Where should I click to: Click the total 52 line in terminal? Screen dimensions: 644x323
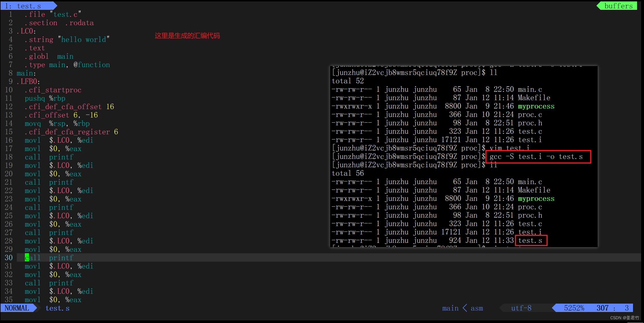click(348, 81)
